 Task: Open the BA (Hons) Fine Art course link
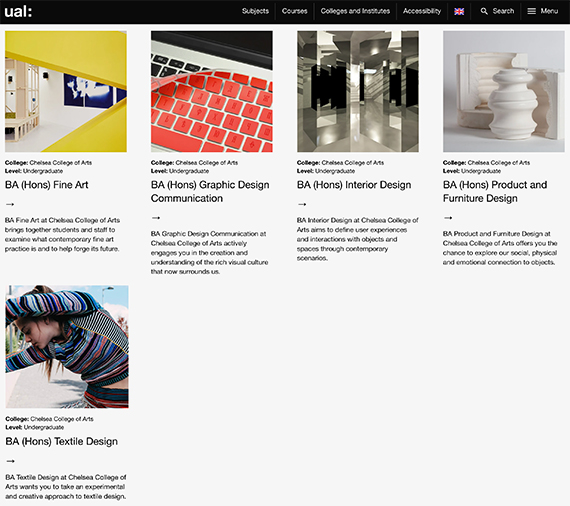click(x=47, y=185)
